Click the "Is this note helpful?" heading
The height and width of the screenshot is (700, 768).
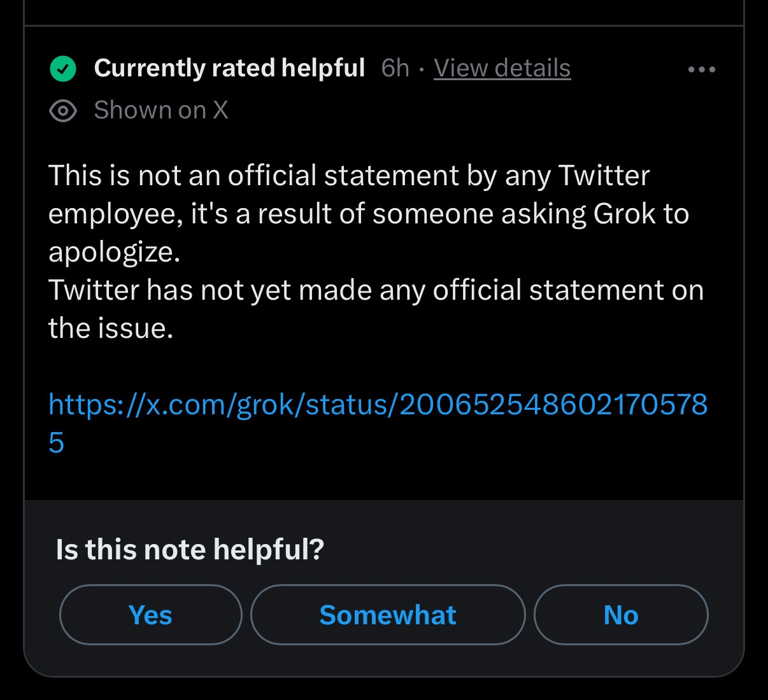click(190, 549)
